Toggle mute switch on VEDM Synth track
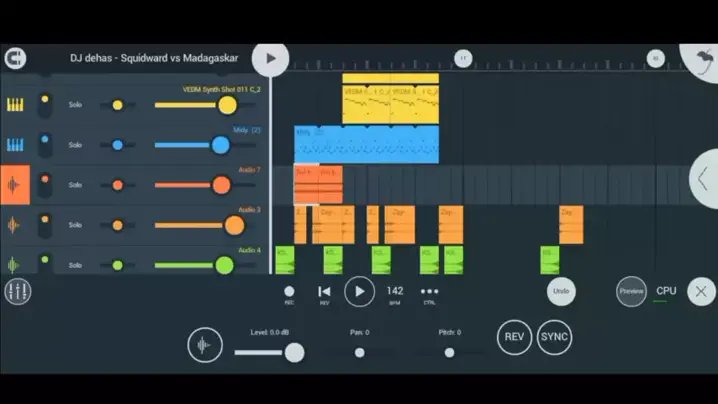Viewport: 718px width, 404px height. tap(45, 104)
